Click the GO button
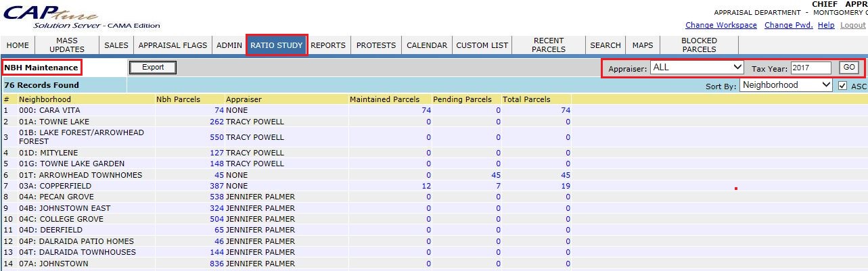Screen dimensions: 868x271 pos(849,68)
